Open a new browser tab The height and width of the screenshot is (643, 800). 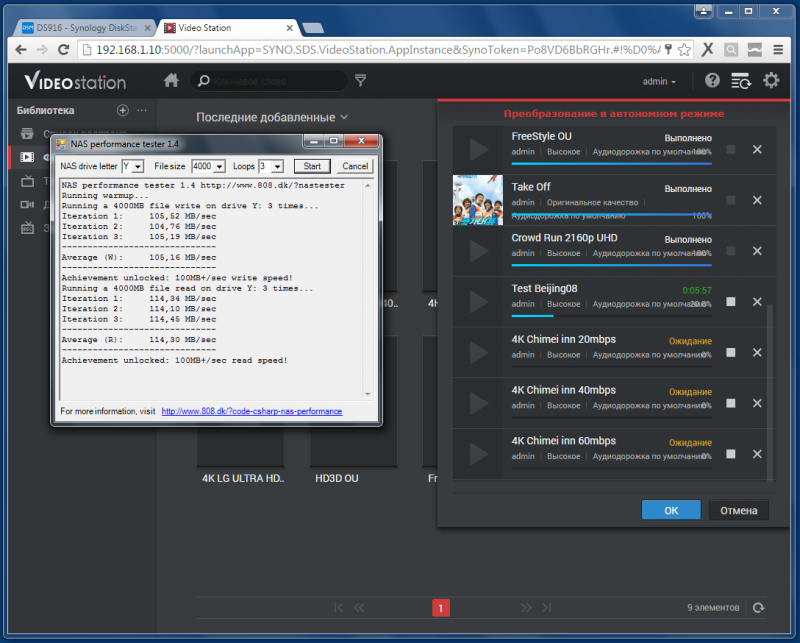(x=313, y=28)
